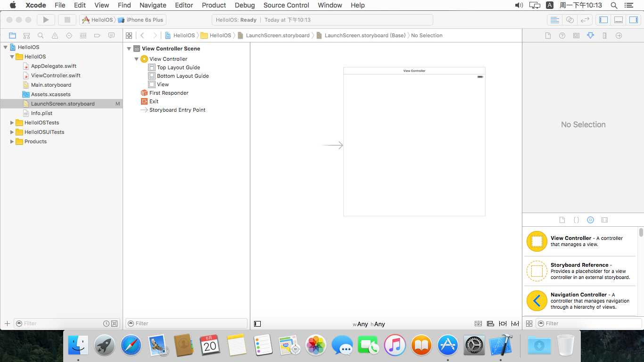Open the Report navigator speech-bubble icon
The image size is (644, 362).
111,35
